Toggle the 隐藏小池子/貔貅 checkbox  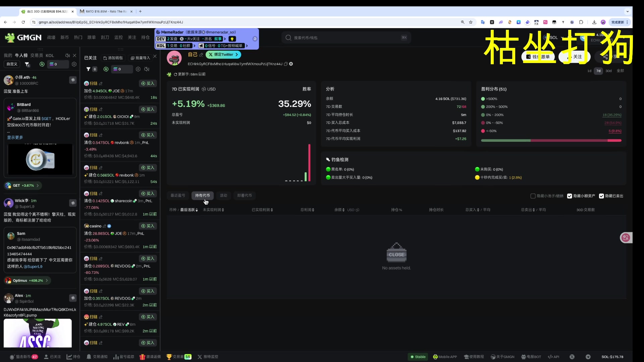click(x=533, y=196)
